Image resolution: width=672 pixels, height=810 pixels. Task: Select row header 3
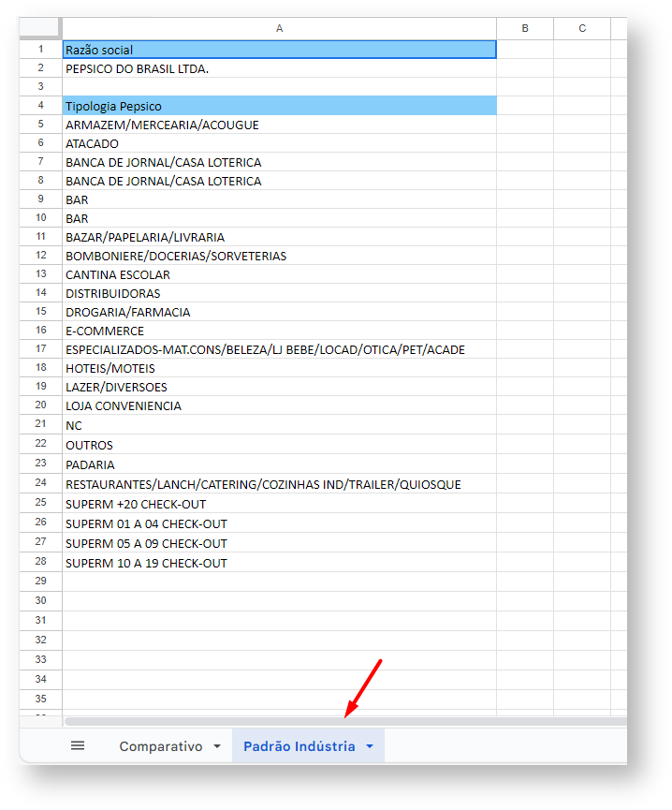click(x=40, y=87)
